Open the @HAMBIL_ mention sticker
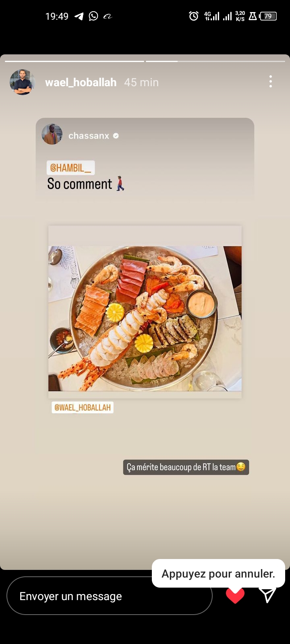Viewport: 290px width, 644px height. tap(70, 168)
